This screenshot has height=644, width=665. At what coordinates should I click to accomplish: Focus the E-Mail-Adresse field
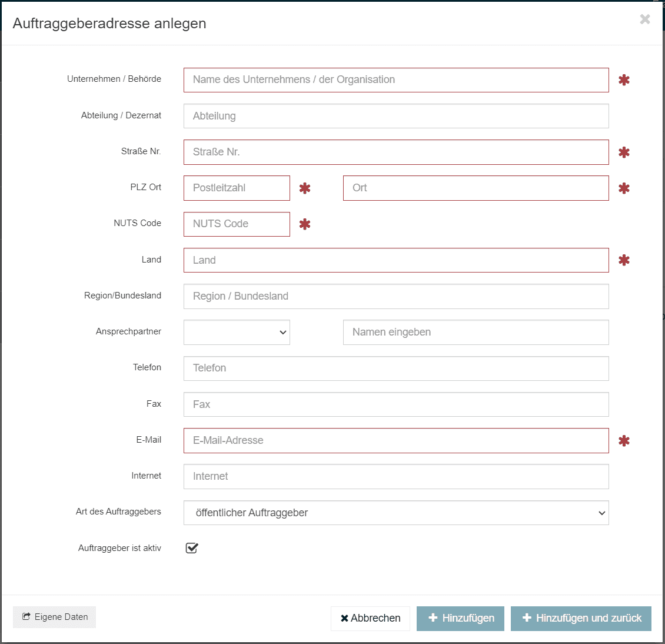point(396,440)
